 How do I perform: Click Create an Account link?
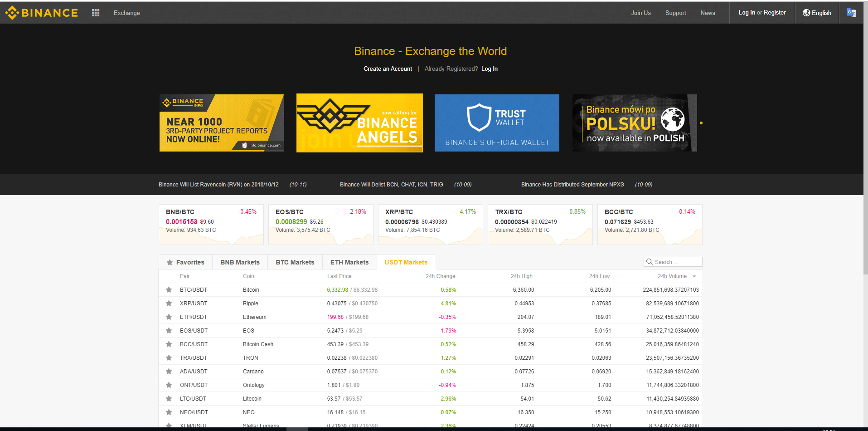click(x=388, y=69)
